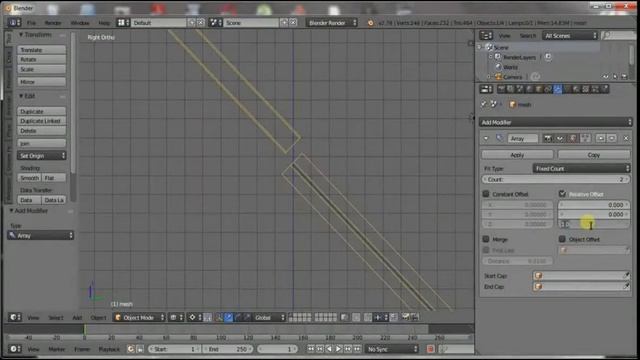640x360 pixels.
Task: Collapse the Array modifier panel triangle
Action: pos(486,138)
